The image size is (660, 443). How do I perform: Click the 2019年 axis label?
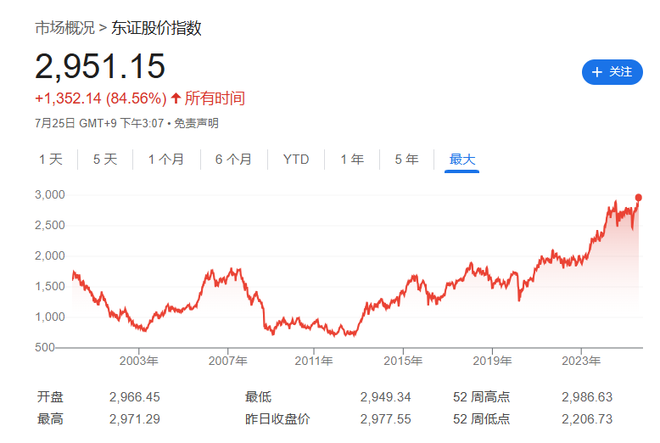(x=492, y=361)
